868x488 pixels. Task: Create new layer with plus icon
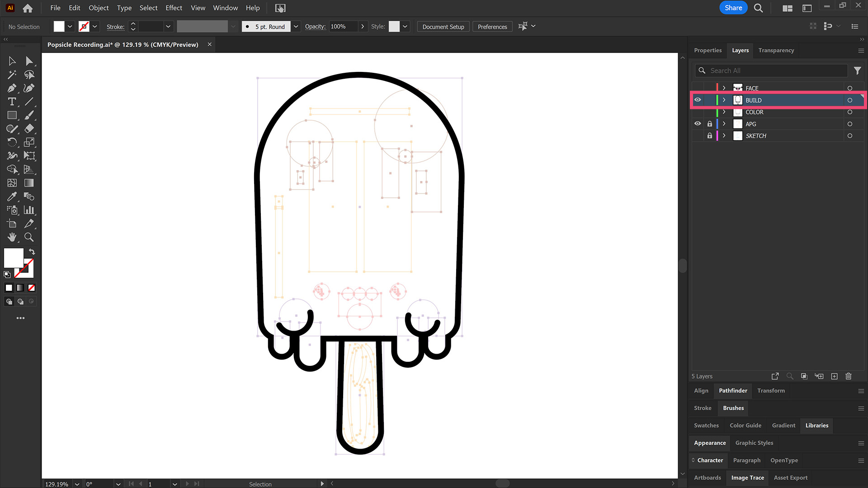coord(835,376)
